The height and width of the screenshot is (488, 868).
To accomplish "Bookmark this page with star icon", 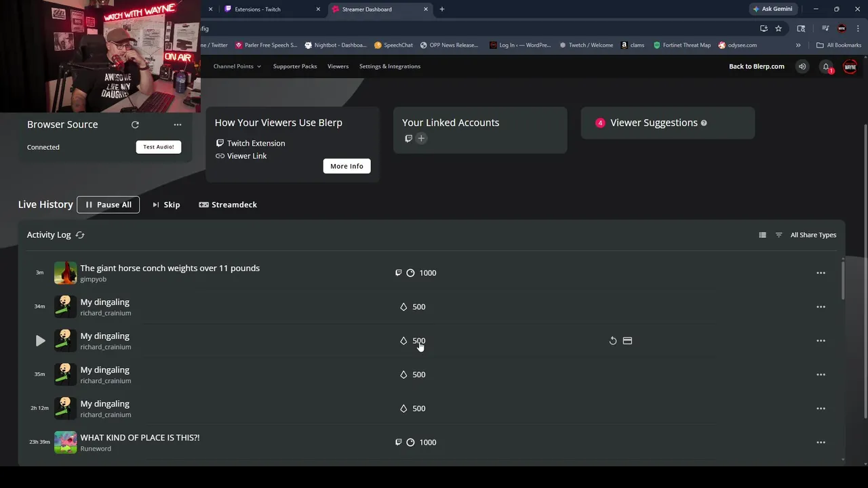I will point(778,28).
